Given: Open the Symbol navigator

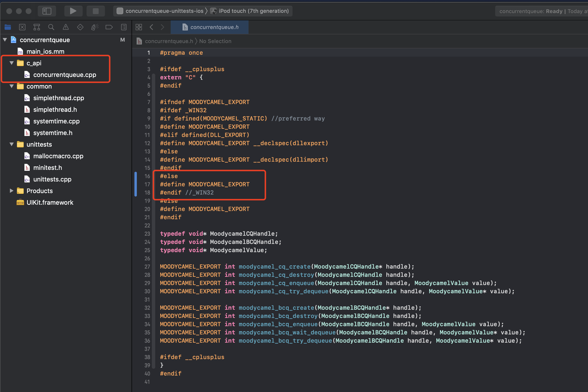Looking at the screenshot, I should pyautogui.click(x=37, y=27).
